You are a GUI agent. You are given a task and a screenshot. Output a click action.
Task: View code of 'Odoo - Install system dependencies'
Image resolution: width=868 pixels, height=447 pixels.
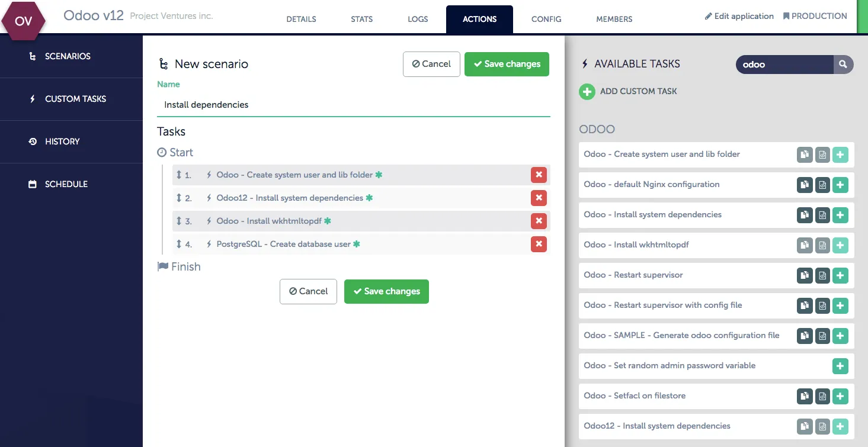coord(822,215)
